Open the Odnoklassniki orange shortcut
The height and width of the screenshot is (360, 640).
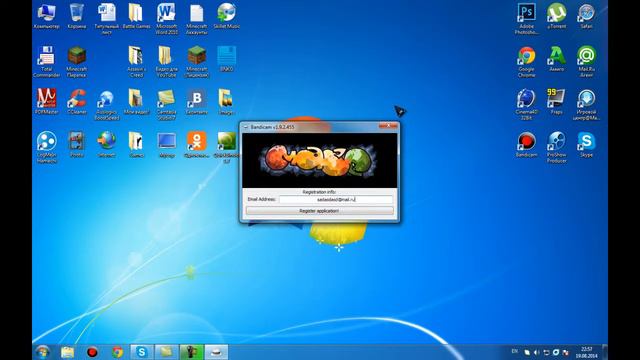[x=197, y=144]
